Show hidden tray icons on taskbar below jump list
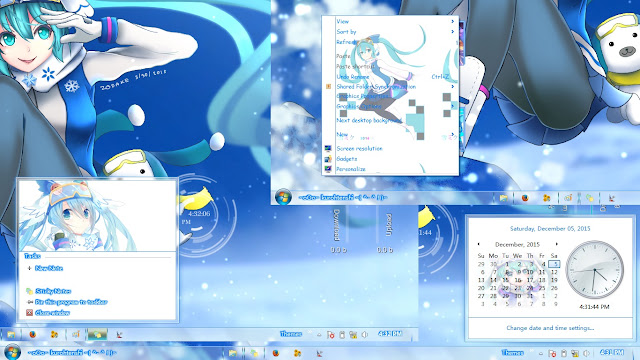 coord(319,335)
